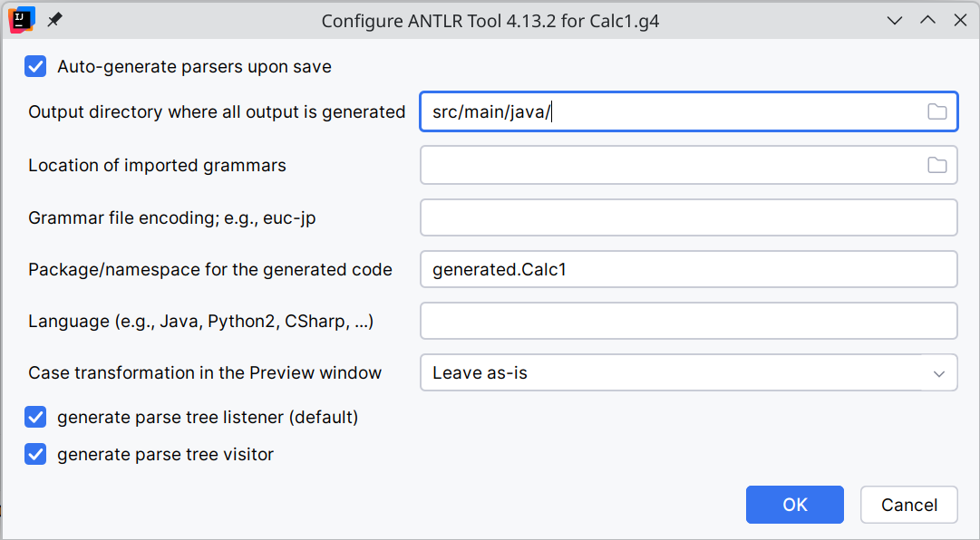Select the Grammar file encoding field

click(688, 217)
